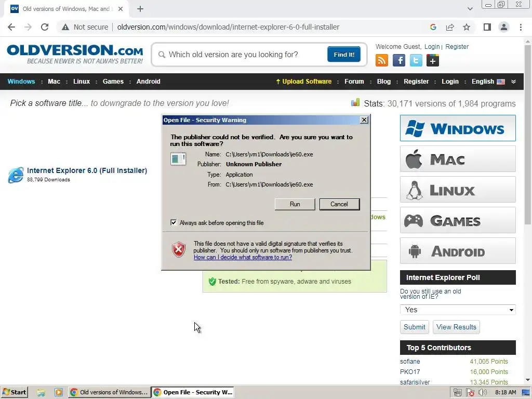Click the Internet Explorer logo icon
This screenshot has width=532, height=399.
pyautogui.click(x=16, y=175)
